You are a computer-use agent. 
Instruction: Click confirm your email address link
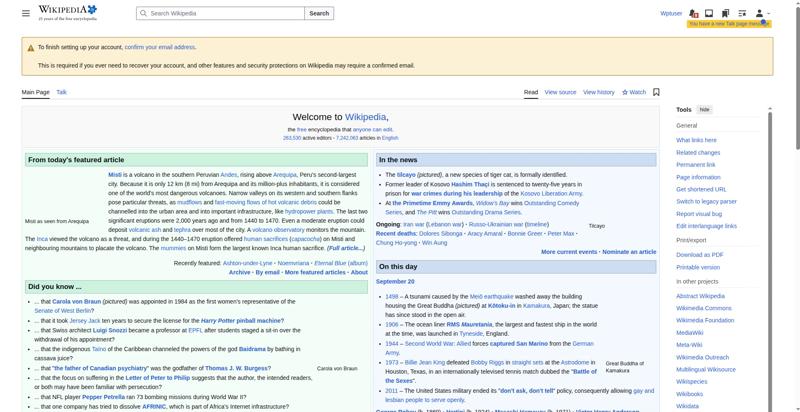pyautogui.click(x=160, y=47)
